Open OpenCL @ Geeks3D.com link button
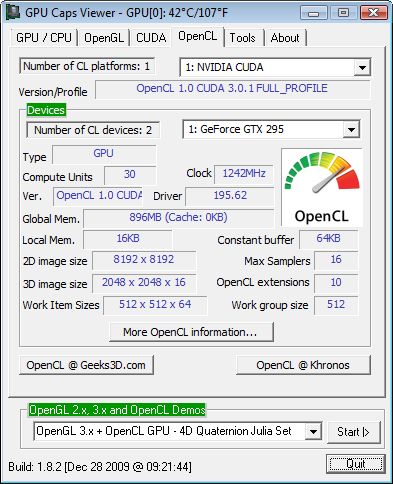Screen dimensions: 393x484 point(86,365)
